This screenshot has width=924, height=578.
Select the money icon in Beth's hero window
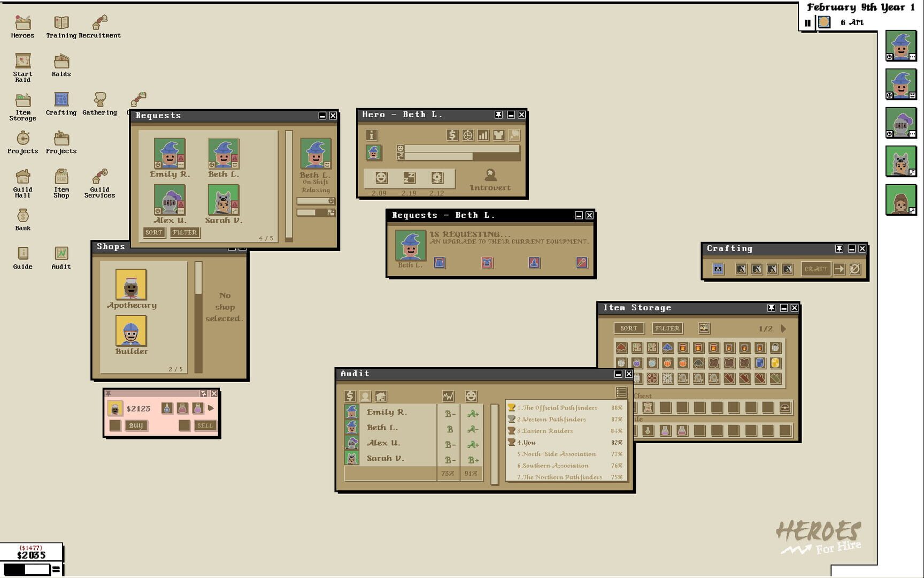point(453,135)
